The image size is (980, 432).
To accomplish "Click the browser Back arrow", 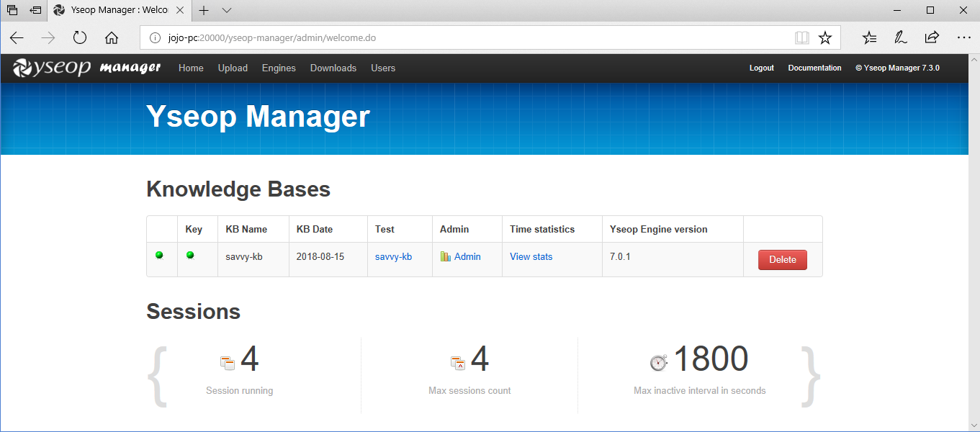I will [17, 37].
